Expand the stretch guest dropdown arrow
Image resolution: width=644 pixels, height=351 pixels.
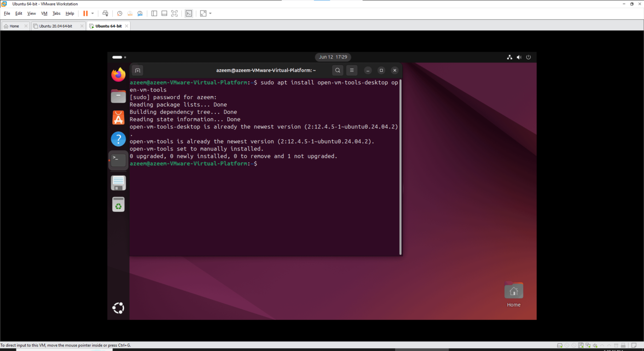pyautogui.click(x=210, y=13)
